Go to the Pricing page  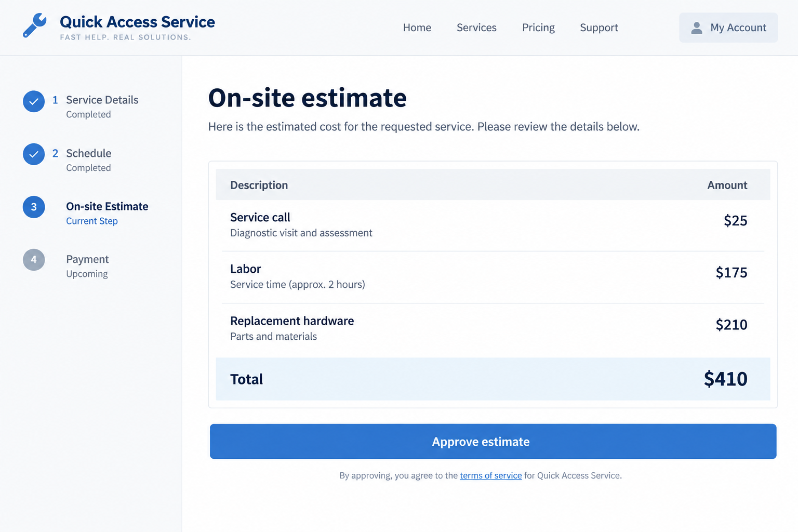(538, 28)
